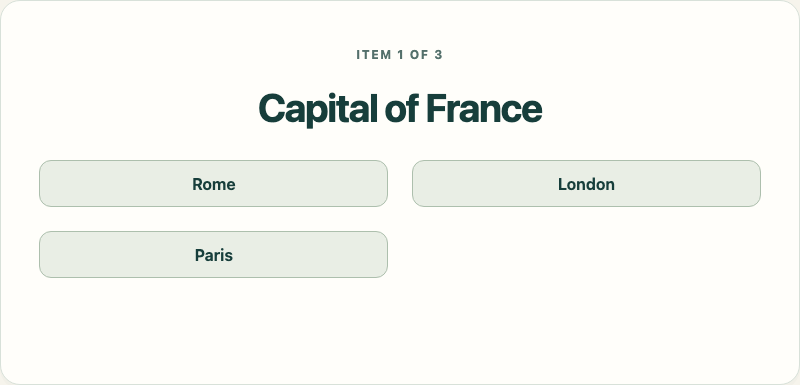Screen dimensions: 800x385
Task: Answer the quiz with Paris
Action: [213, 254]
